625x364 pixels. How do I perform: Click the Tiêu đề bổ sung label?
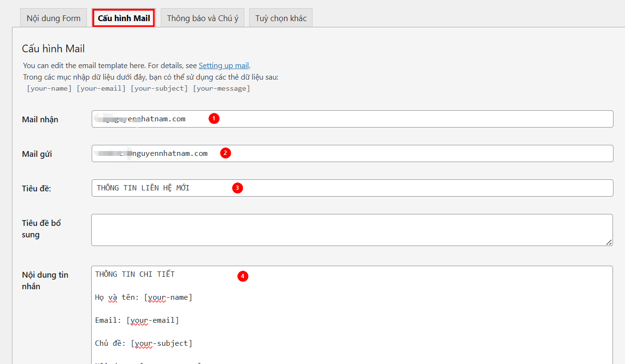pyautogui.click(x=41, y=229)
